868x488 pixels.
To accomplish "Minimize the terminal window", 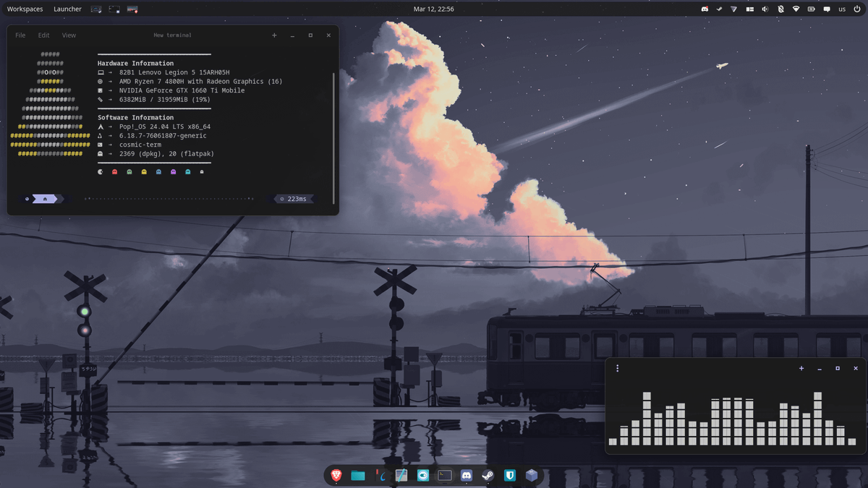I will pyautogui.click(x=292, y=35).
